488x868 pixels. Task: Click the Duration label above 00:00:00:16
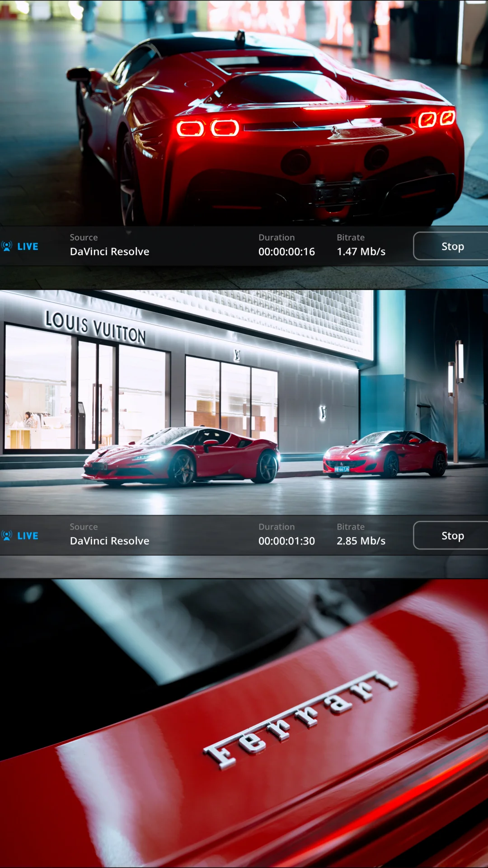pos(277,237)
